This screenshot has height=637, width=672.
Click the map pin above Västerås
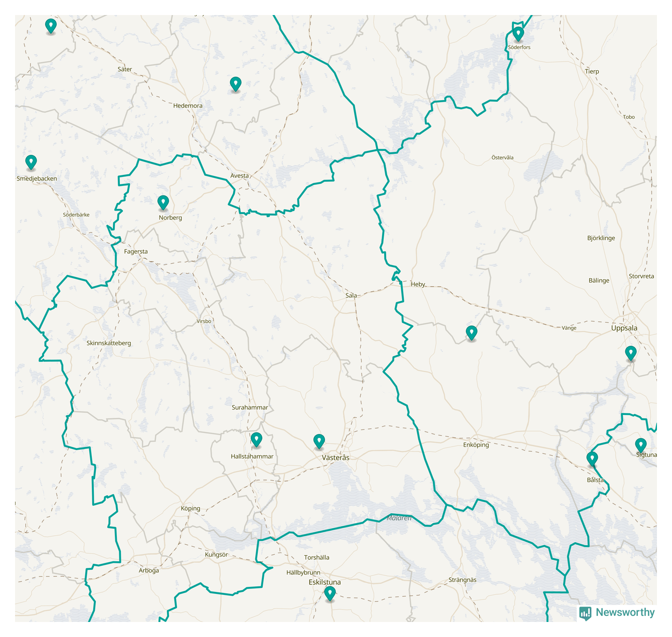[319, 442]
